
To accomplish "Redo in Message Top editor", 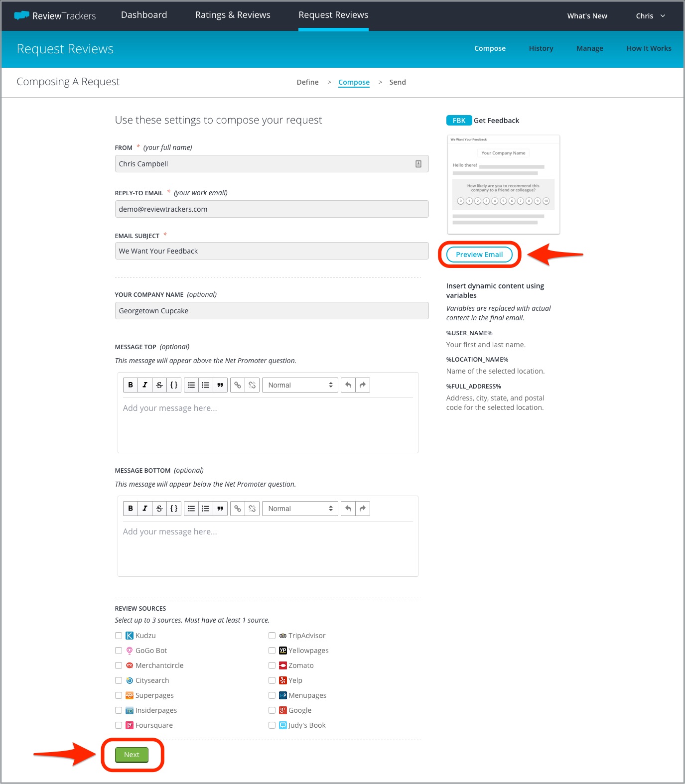I will click(363, 385).
